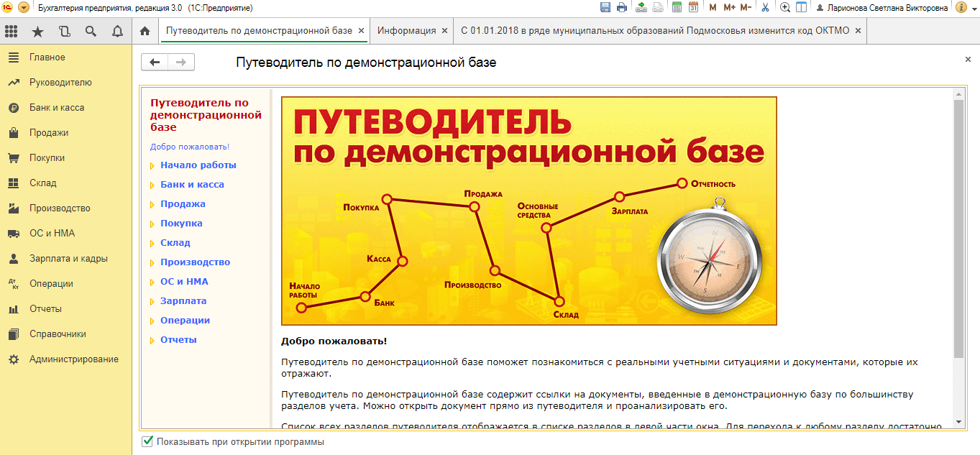
Task: Click the M- memory subtract button
Action: tap(746, 7)
